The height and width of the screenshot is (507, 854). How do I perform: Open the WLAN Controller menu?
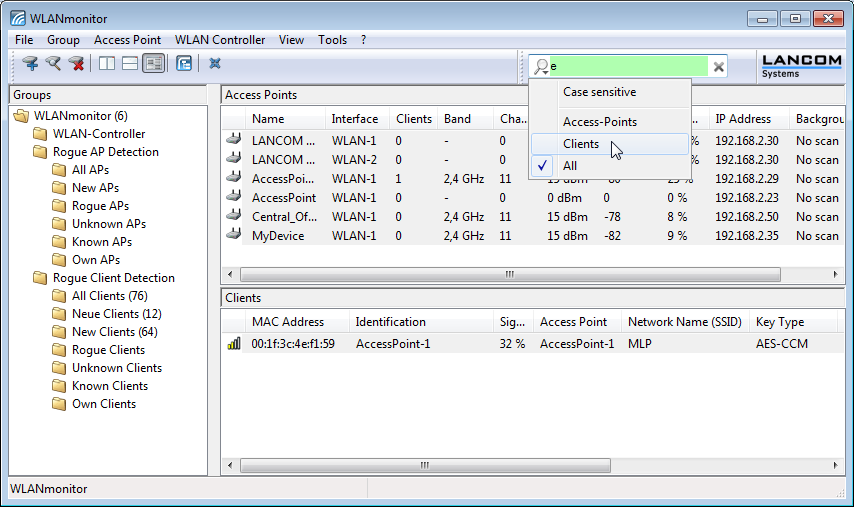(220, 40)
